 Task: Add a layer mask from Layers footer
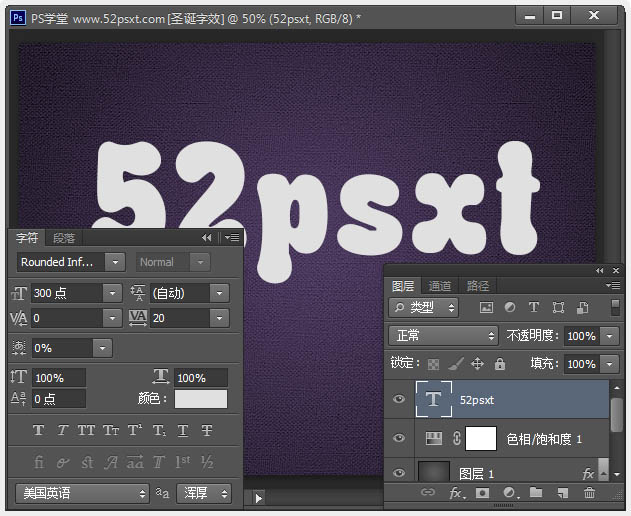click(482, 493)
